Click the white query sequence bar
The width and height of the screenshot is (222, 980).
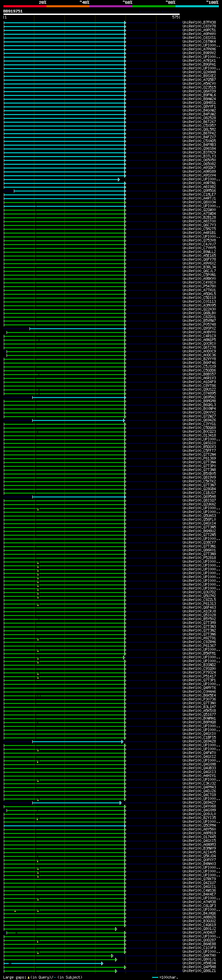[x=92, y=15]
